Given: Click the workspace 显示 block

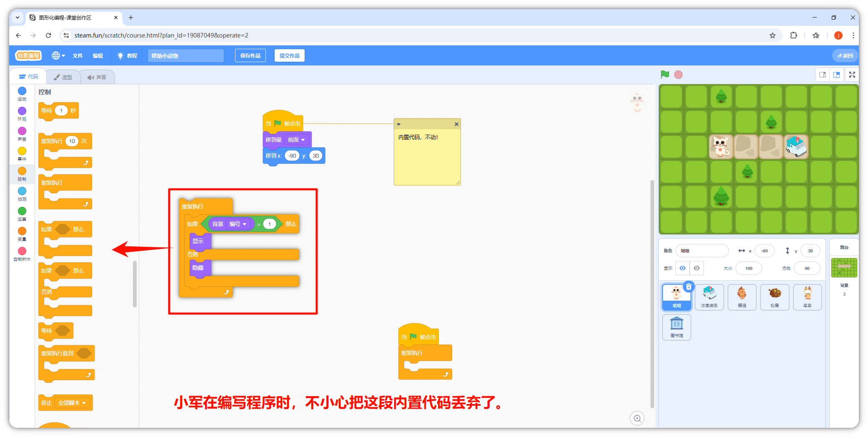Looking at the screenshot, I should coord(200,241).
